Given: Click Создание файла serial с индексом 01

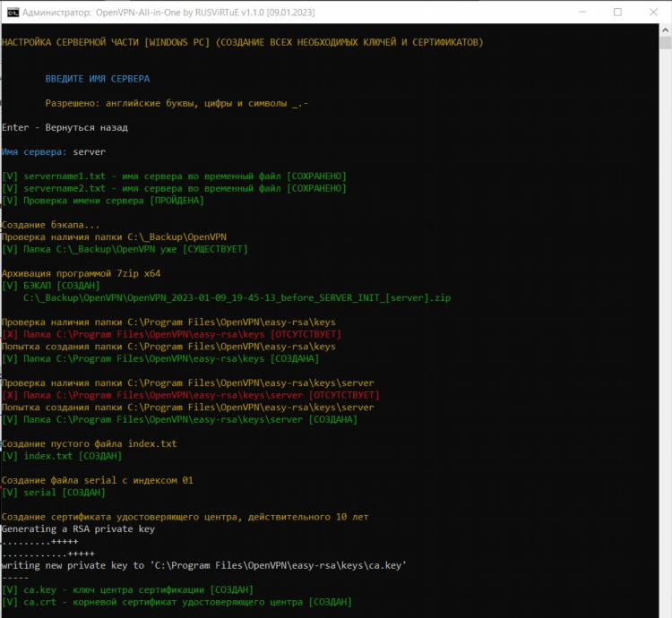Looking at the screenshot, I should click(98, 480).
